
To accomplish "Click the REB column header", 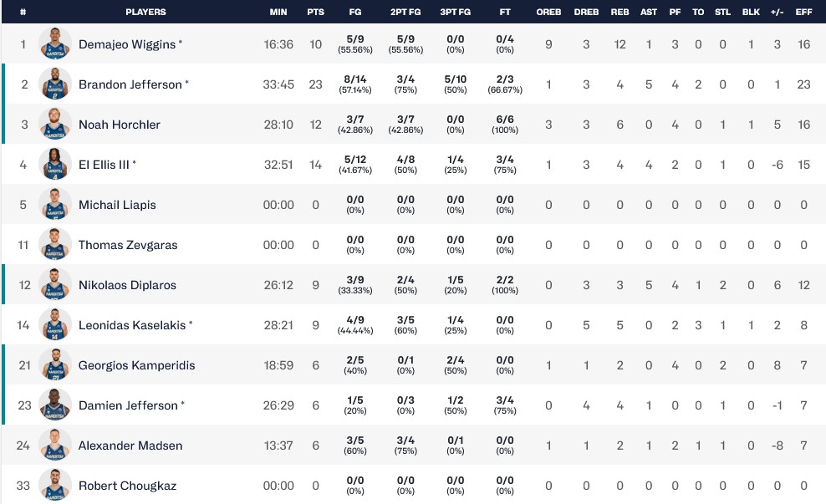I will point(619,13).
